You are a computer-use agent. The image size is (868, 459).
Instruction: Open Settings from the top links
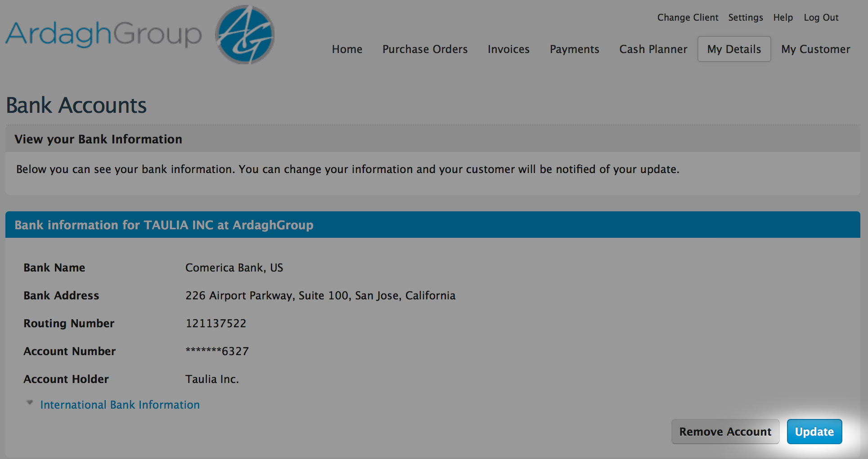[746, 18]
